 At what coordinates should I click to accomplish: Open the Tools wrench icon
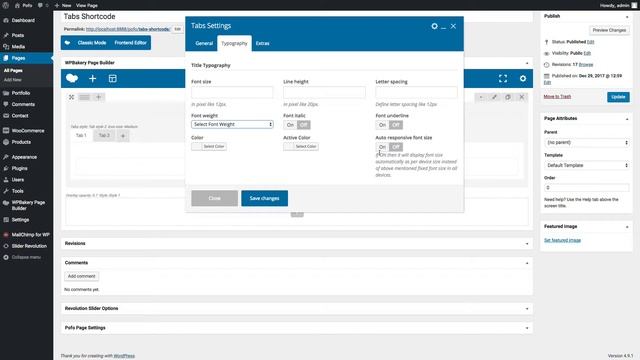pyautogui.click(x=6, y=191)
